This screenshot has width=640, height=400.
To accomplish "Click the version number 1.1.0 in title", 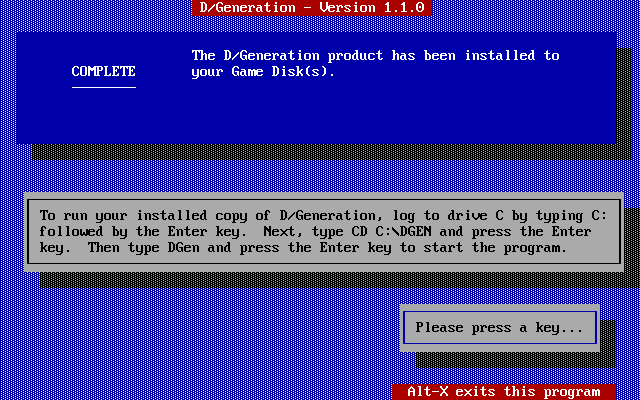I will click(403, 7).
